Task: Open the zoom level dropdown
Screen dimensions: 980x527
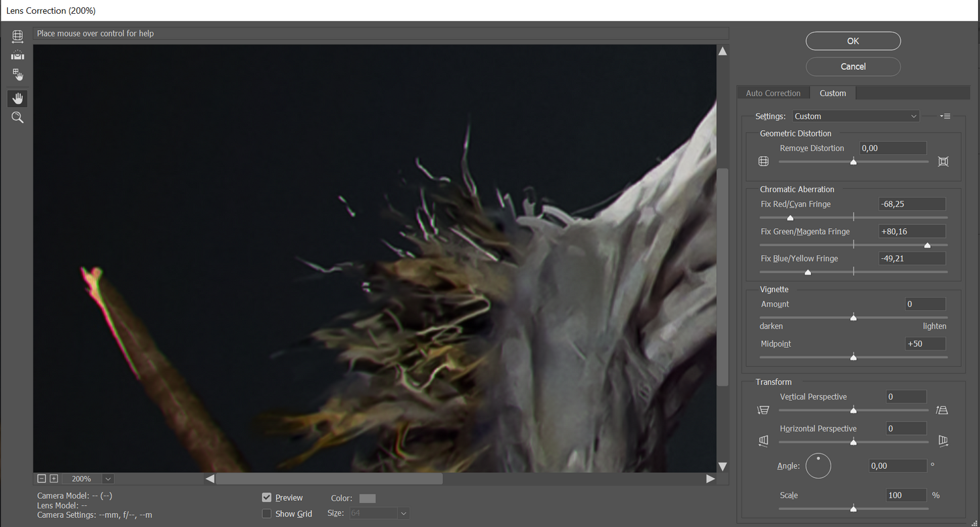Action: point(108,479)
